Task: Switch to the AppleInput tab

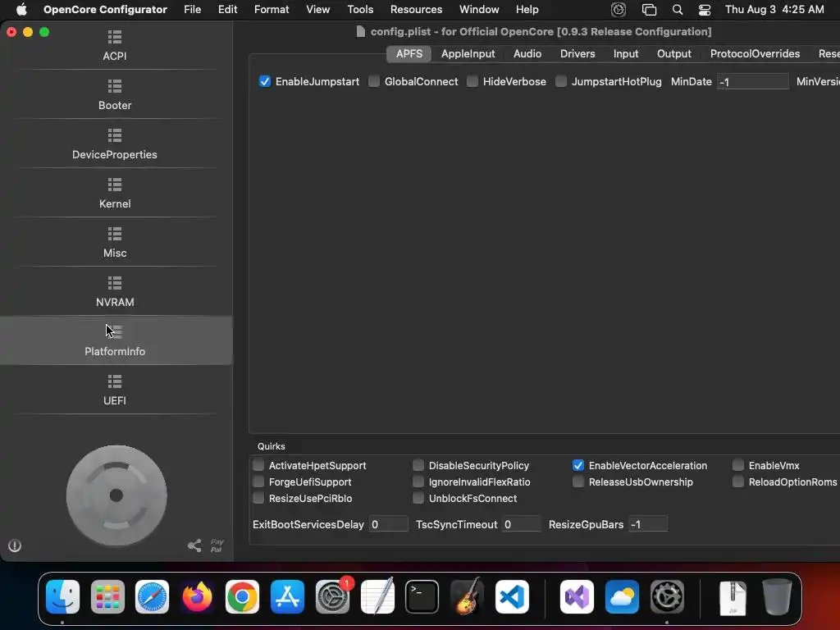Action: [468, 53]
